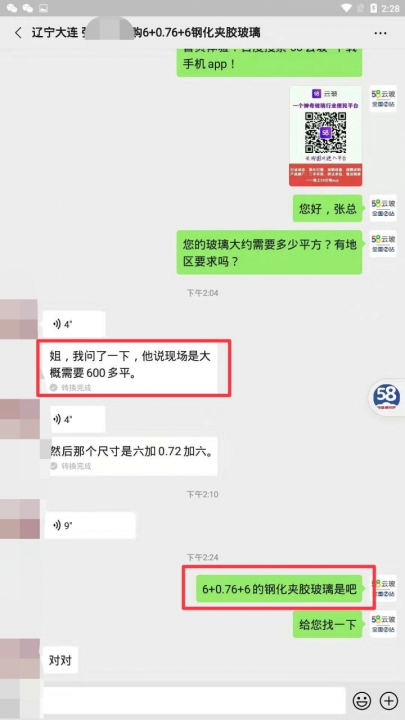The image size is (405, 720).
Task: Play the second 4-second voice message
Action: point(77,419)
